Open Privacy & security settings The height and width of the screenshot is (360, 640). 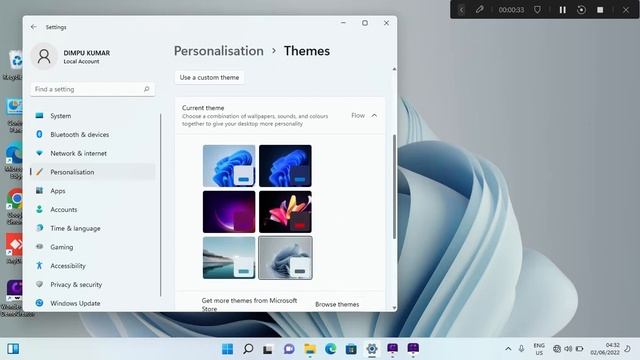point(93,285)
